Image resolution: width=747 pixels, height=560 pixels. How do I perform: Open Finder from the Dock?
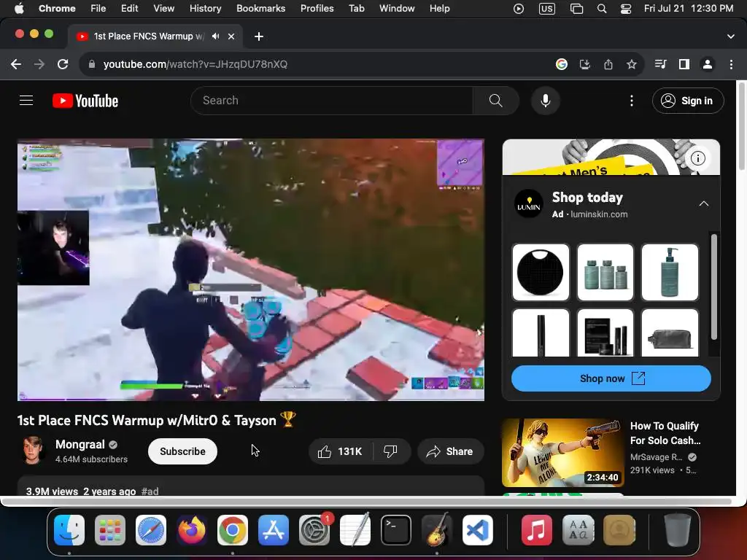tap(69, 530)
